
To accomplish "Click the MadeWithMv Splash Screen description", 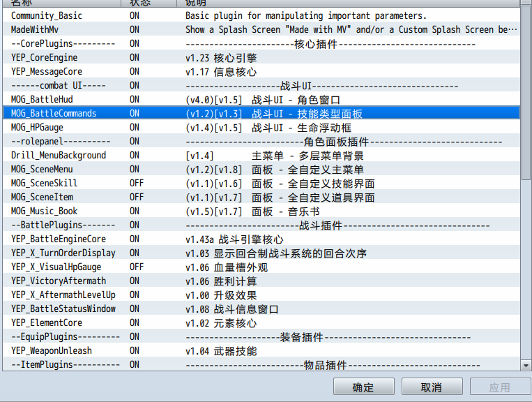I will pos(351,29).
